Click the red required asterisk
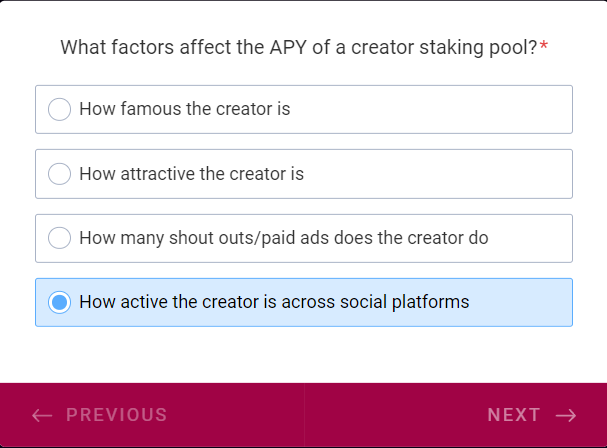The height and width of the screenshot is (448, 607). coord(544,47)
